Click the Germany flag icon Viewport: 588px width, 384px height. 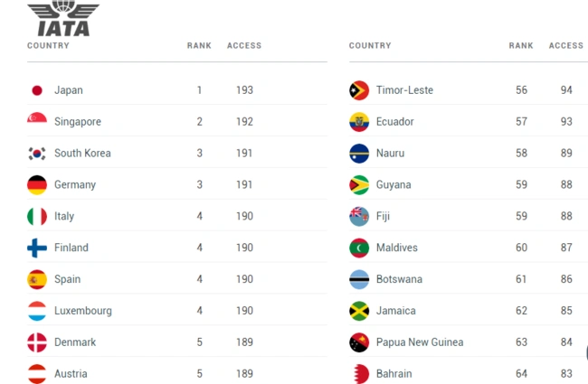click(x=37, y=184)
